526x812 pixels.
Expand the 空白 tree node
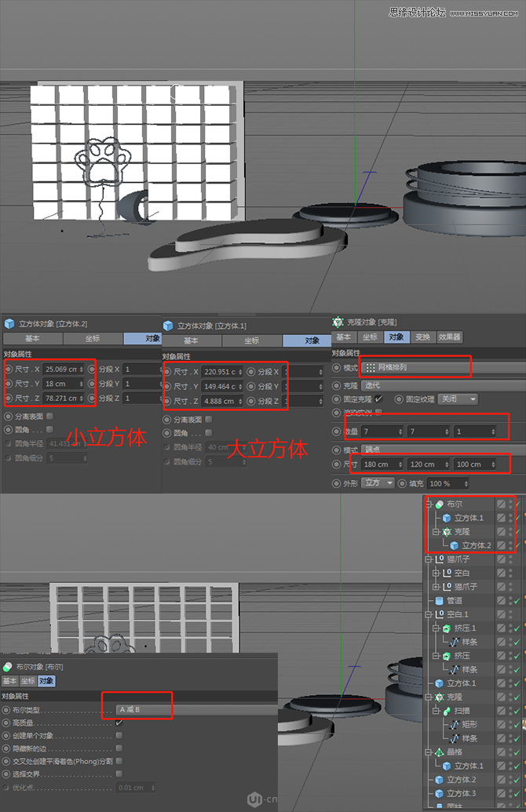pos(436,573)
